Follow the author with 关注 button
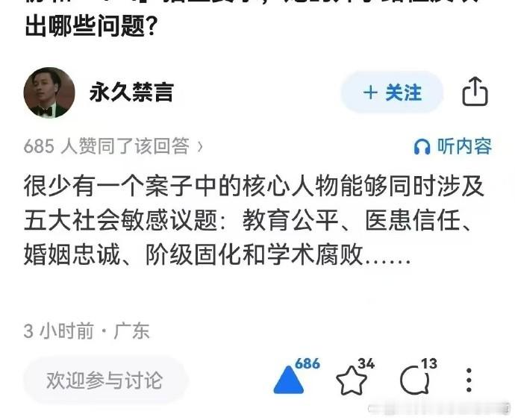Image resolution: width=515 pixels, height=420 pixels. (x=392, y=93)
